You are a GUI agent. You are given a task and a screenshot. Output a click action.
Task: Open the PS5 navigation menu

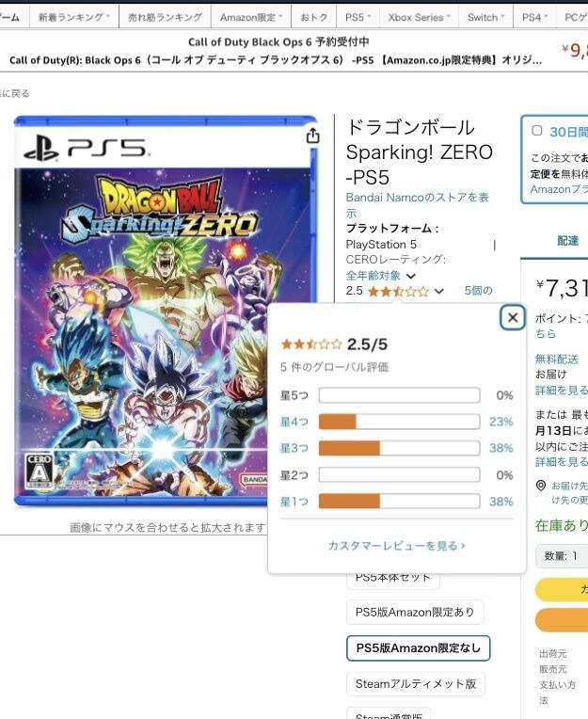pyautogui.click(x=358, y=18)
